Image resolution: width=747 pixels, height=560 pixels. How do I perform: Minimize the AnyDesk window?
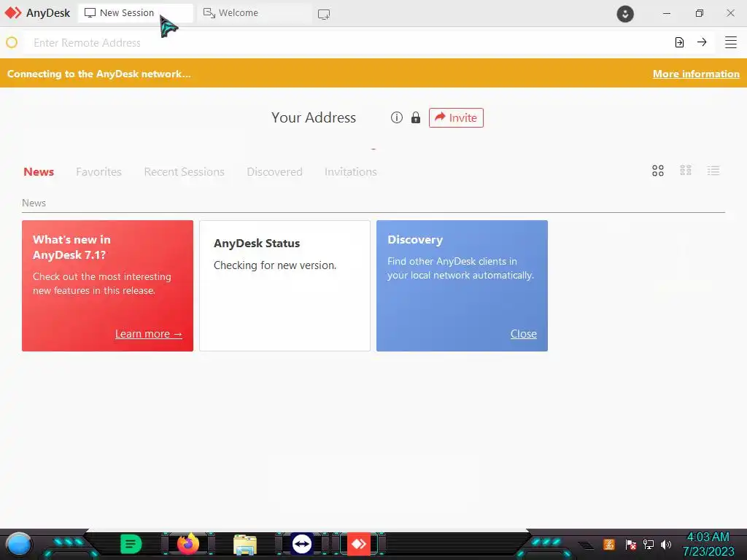tap(667, 13)
